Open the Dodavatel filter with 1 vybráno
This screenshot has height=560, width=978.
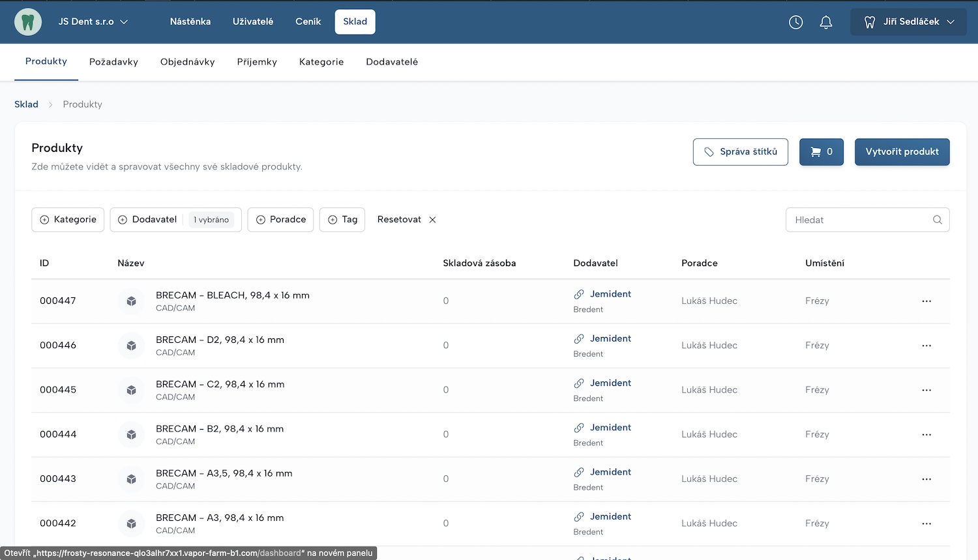[175, 220]
